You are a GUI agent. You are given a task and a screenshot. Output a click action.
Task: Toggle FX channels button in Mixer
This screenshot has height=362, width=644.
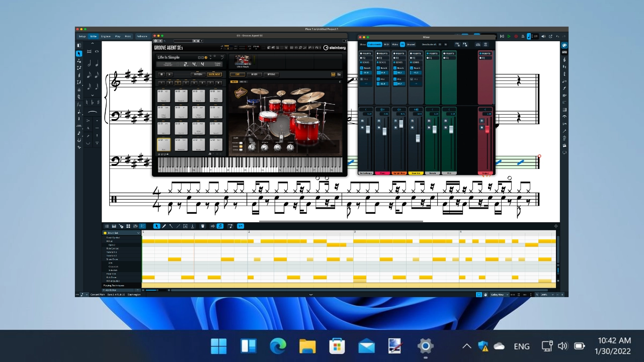(x=403, y=44)
